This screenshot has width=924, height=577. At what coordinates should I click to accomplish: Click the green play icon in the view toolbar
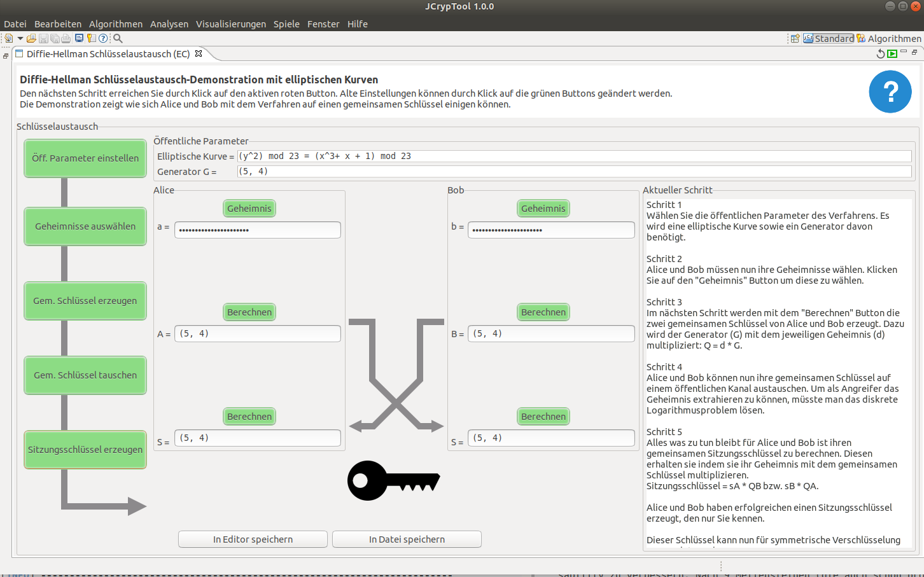point(892,53)
